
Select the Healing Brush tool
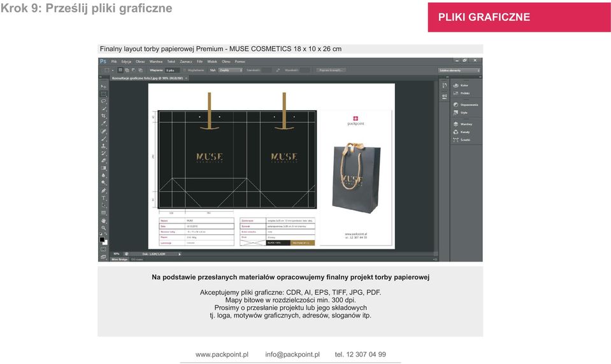click(103, 131)
